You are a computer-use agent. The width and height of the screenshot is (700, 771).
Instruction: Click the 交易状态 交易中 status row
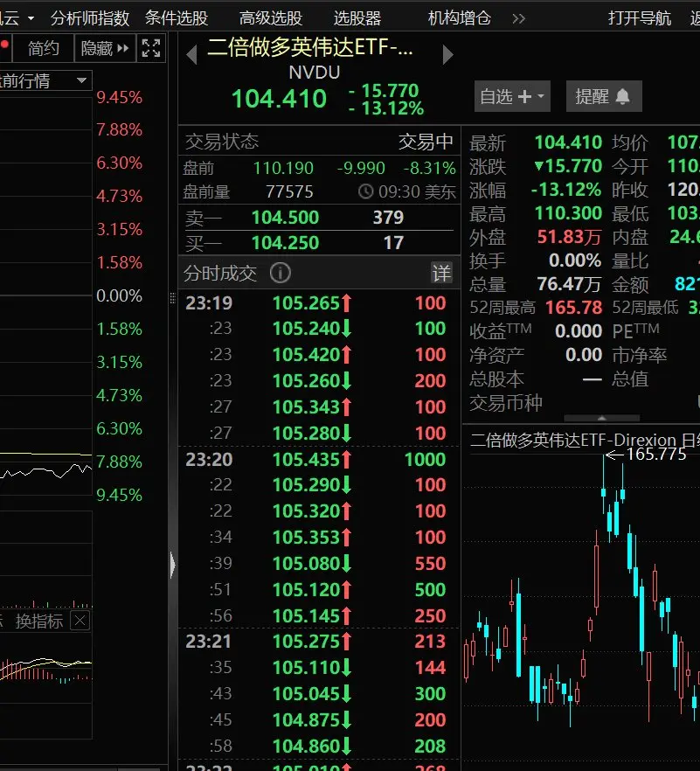pos(319,142)
